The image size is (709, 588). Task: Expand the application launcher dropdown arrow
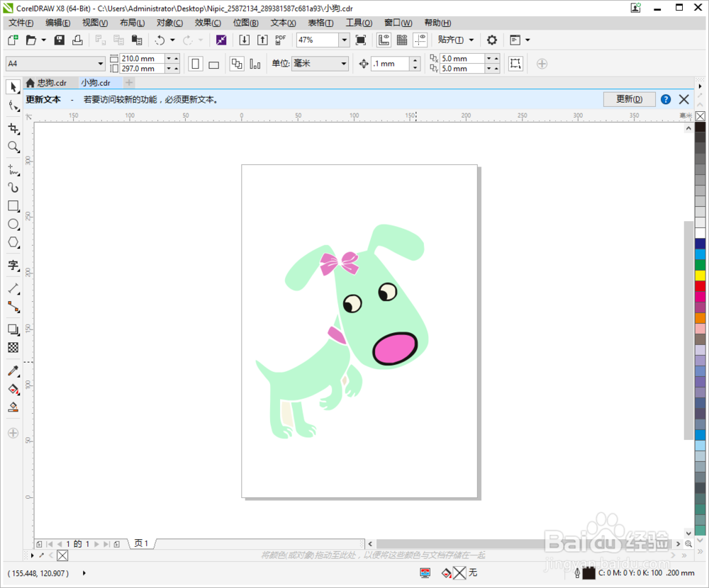pyautogui.click(x=527, y=40)
